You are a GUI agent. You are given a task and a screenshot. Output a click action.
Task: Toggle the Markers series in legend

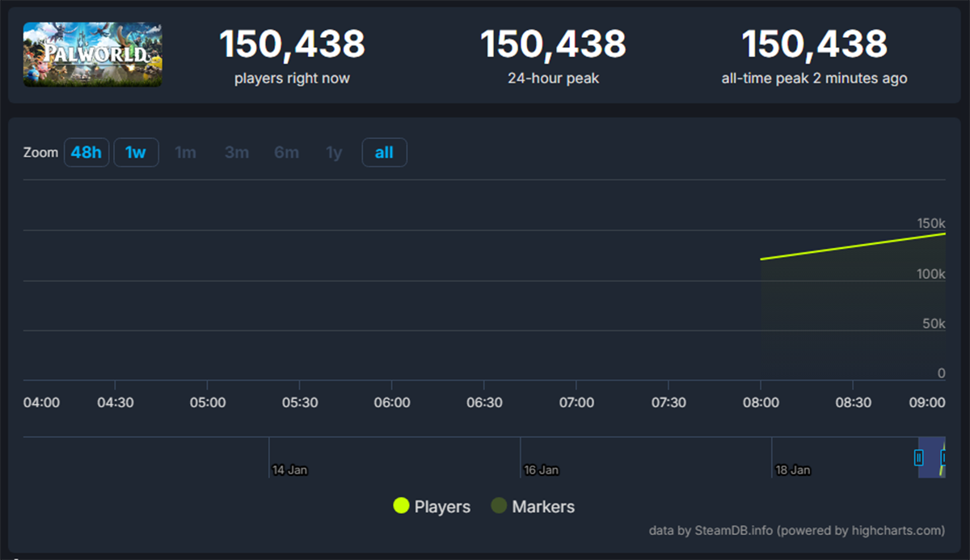pyautogui.click(x=543, y=507)
